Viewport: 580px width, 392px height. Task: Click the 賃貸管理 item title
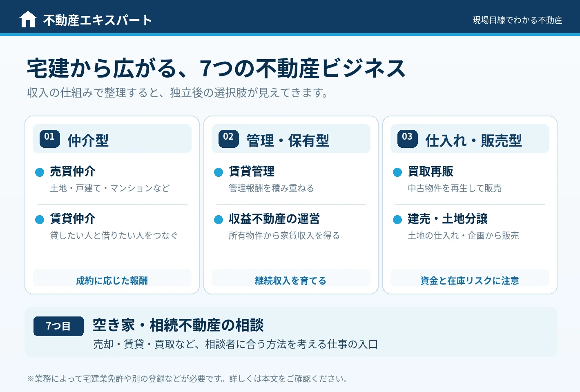click(x=252, y=171)
